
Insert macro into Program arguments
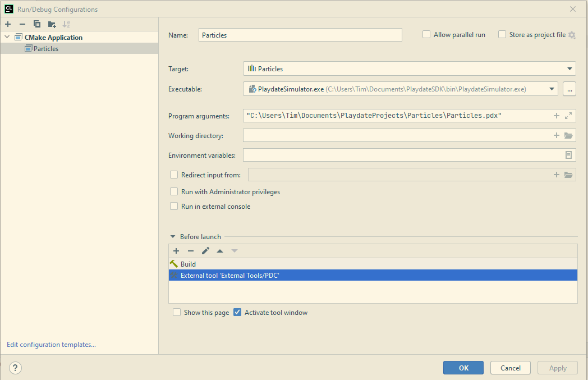point(557,116)
